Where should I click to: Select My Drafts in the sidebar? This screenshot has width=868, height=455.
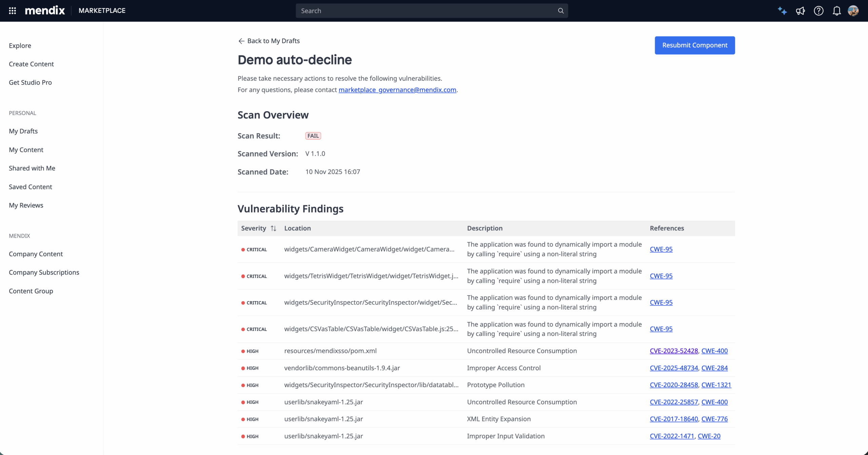point(23,131)
